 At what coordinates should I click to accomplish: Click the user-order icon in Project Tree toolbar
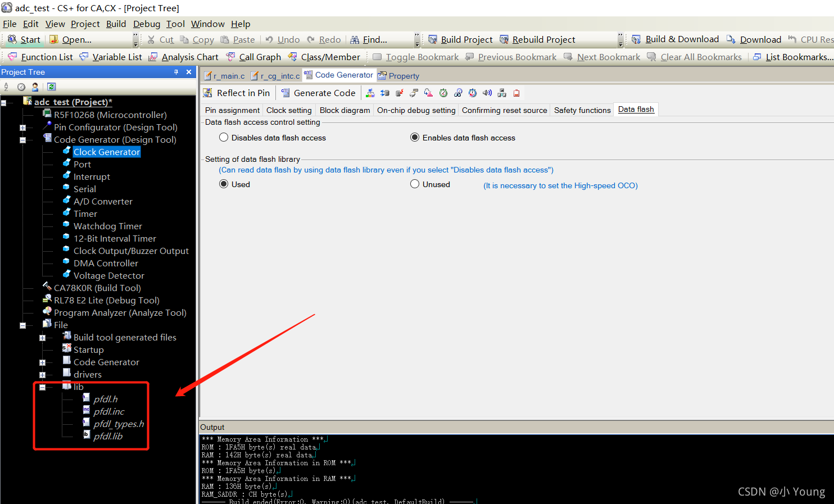click(x=35, y=87)
